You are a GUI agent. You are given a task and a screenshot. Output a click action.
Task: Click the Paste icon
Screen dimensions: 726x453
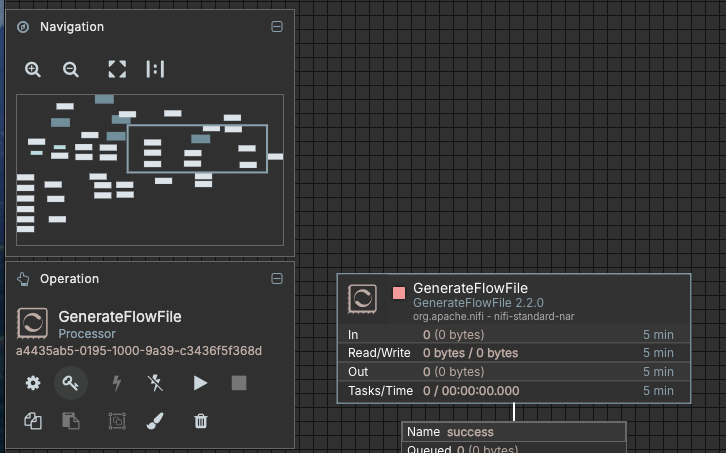pos(71,421)
